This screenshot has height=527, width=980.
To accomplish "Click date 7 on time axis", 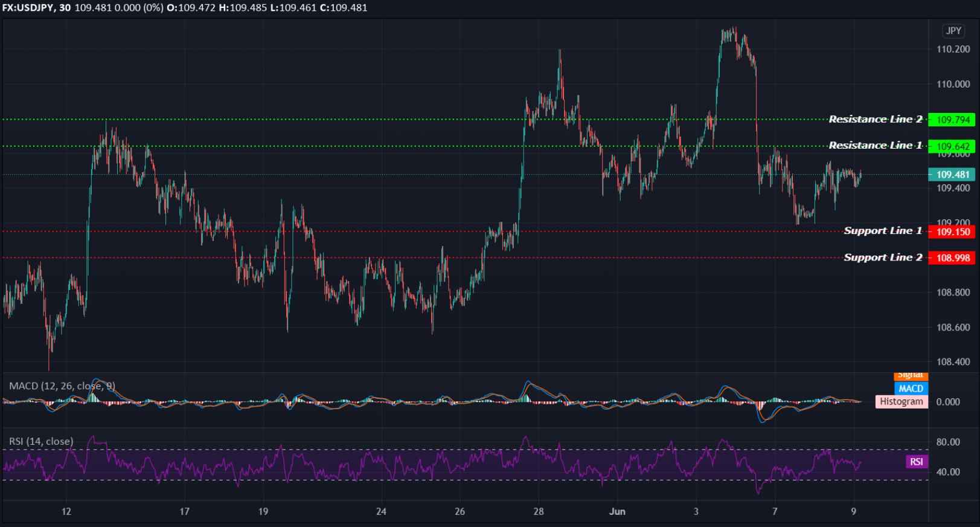I will click(x=775, y=511).
